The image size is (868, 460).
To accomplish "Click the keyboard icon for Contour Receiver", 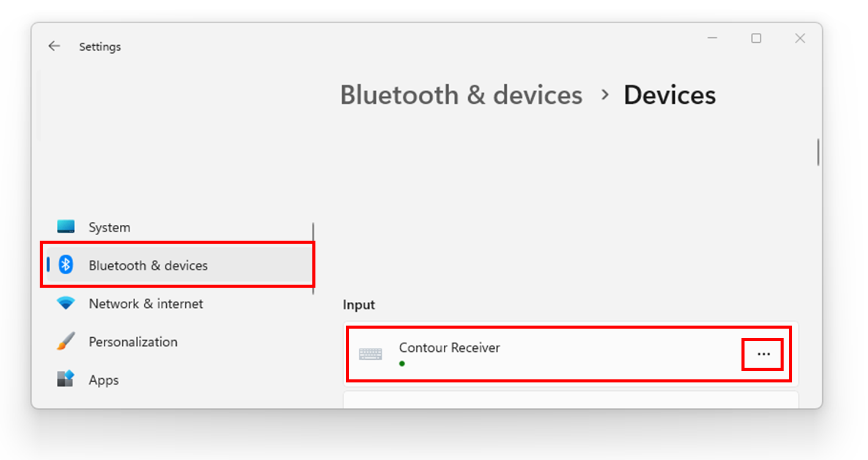I will click(x=370, y=354).
